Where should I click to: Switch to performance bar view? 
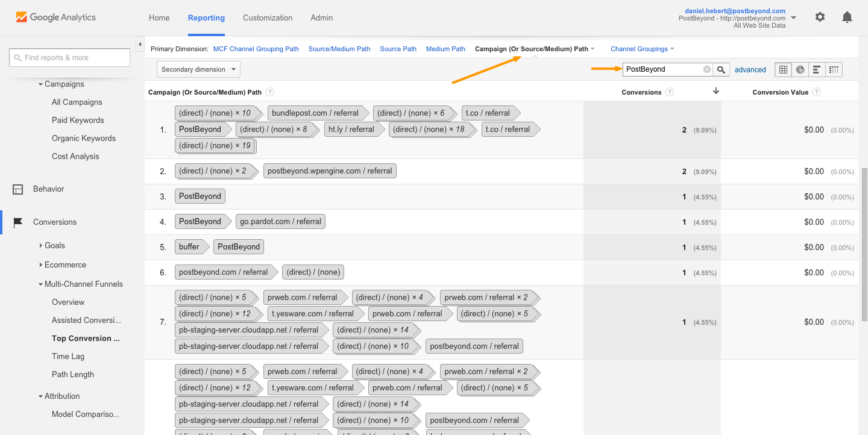point(817,69)
